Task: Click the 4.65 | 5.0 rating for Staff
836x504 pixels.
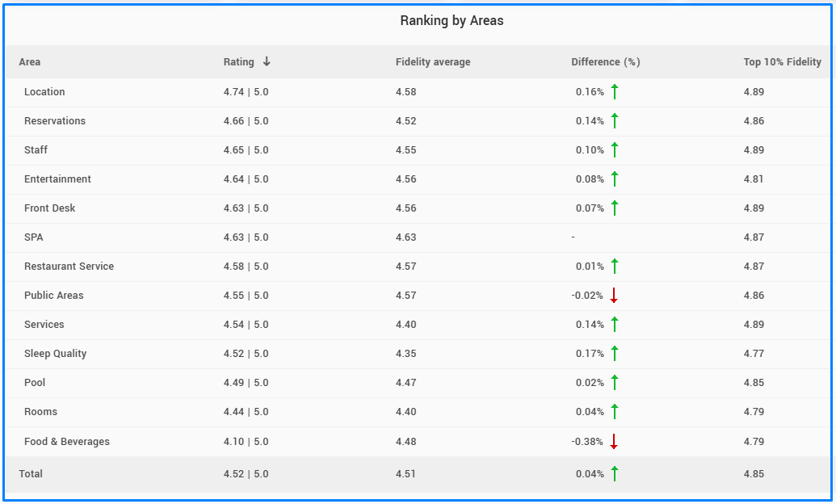Action: click(x=246, y=150)
